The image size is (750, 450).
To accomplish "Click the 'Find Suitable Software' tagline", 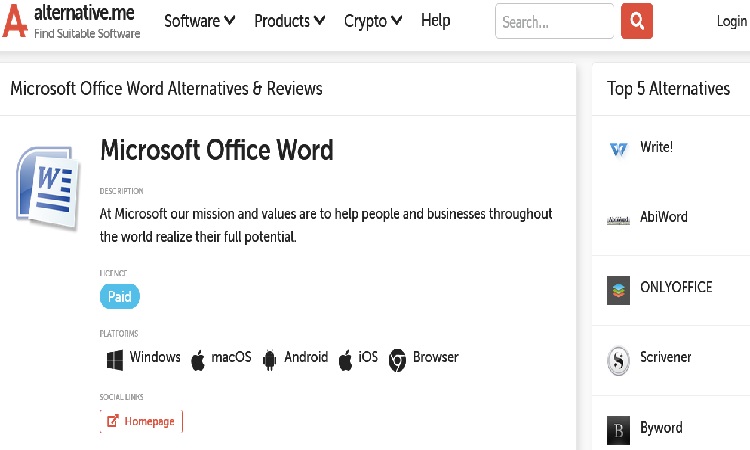I will point(87,33).
